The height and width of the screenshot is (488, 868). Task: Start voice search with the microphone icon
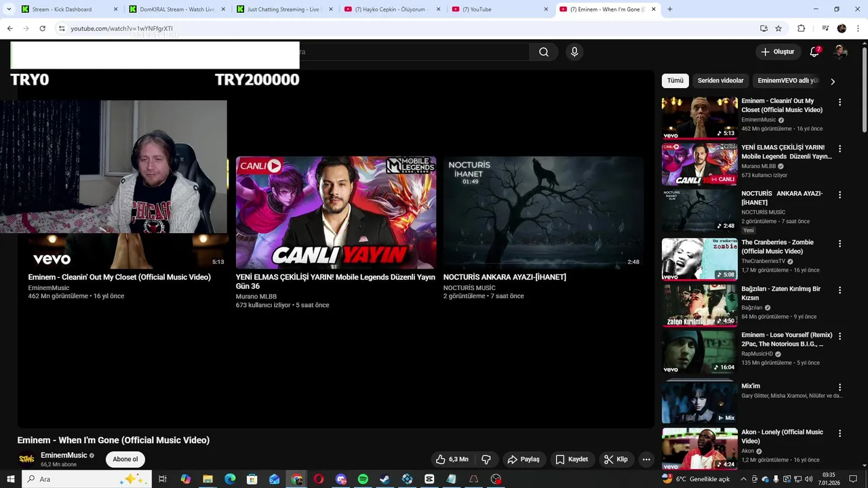click(574, 52)
